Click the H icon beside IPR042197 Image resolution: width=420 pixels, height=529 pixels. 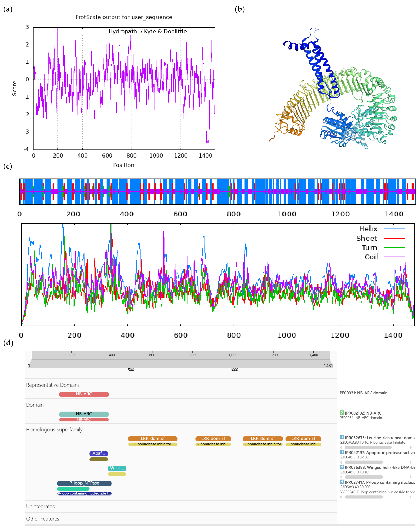[341, 452]
